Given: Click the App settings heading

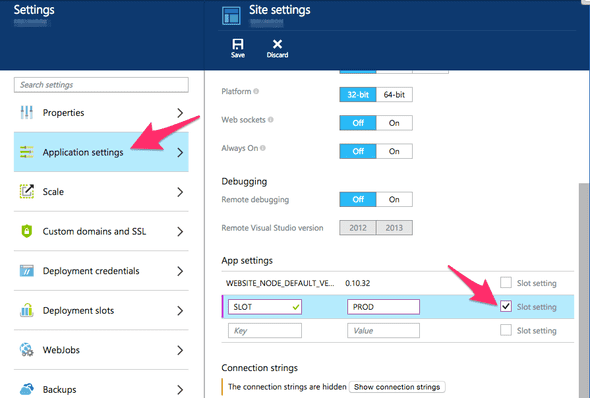Looking at the screenshot, I should pyautogui.click(x=247, y=260).
